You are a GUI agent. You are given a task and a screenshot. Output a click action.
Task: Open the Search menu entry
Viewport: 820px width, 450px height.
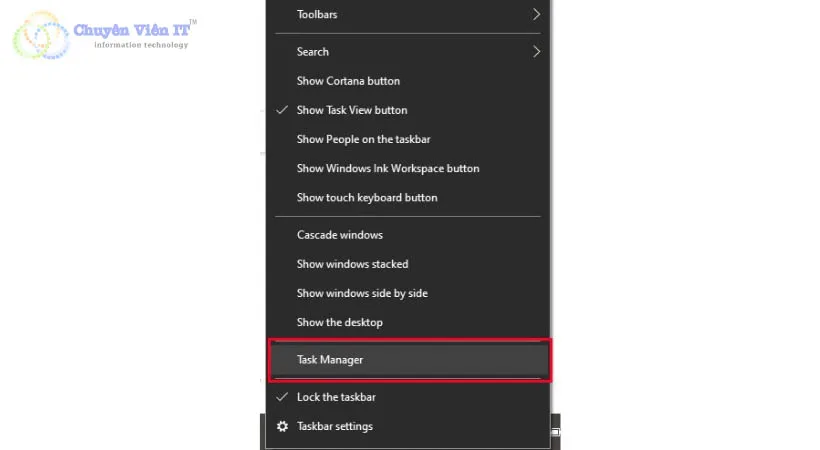[313, 52]
